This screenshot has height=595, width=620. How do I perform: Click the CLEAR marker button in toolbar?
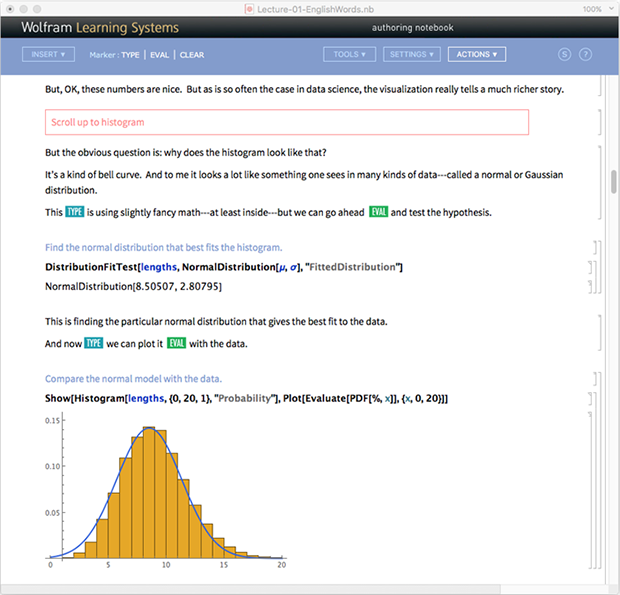coord(192,55)
